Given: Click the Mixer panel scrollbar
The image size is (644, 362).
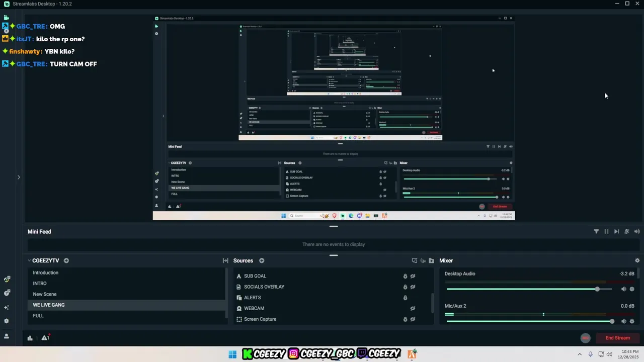Looking at the screenshot, I should pos(638,274).
